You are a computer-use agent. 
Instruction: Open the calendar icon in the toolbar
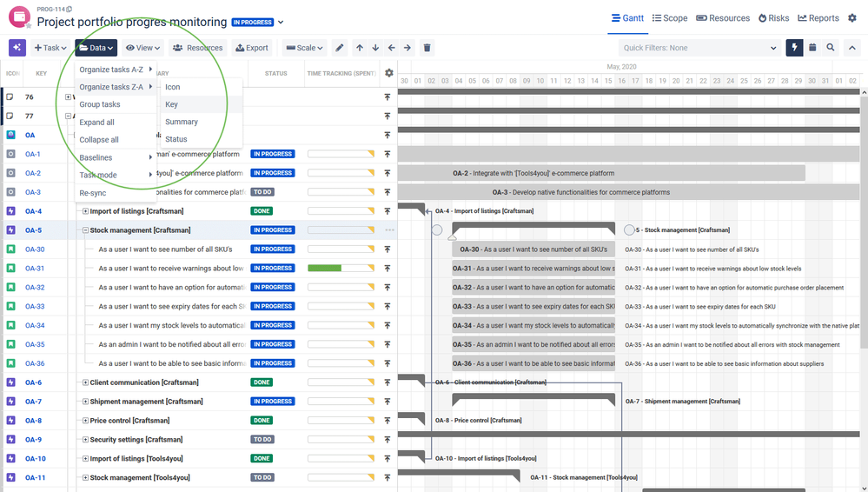point(812,48)
